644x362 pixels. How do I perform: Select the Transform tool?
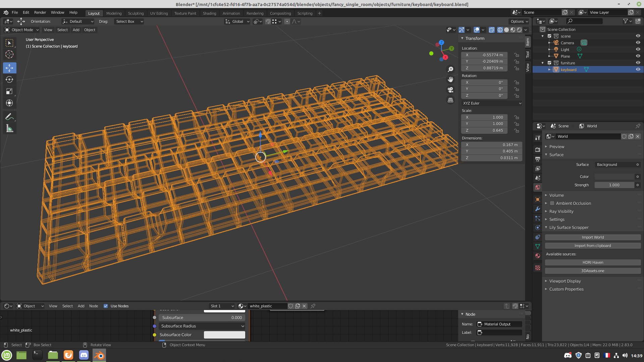coord(9,103)
